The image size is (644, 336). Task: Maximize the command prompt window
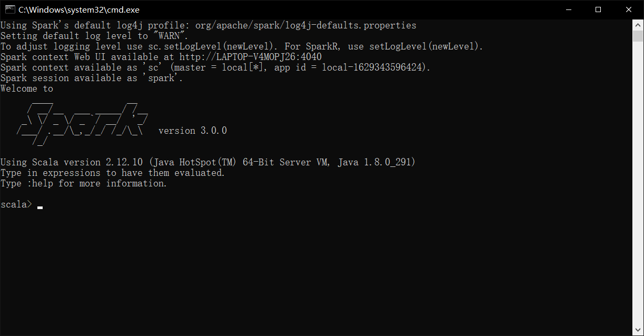[x=598, y=9]
